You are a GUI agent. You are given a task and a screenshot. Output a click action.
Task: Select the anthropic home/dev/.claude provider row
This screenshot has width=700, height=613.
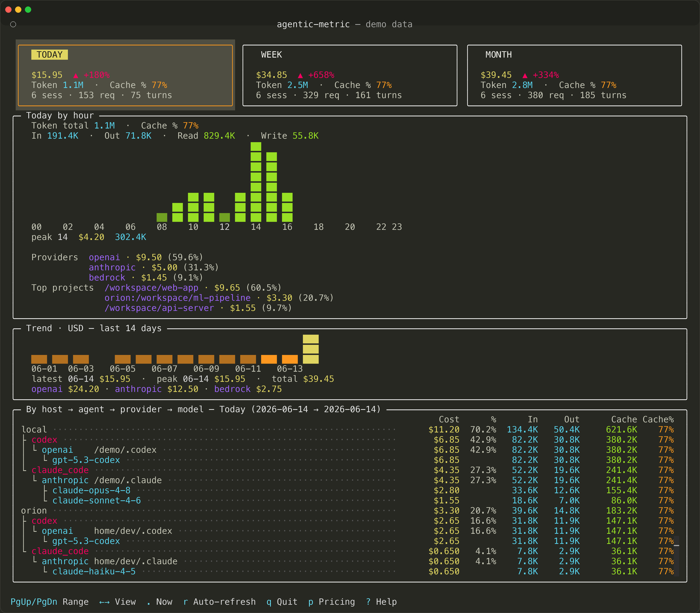(x=348, y=561)
